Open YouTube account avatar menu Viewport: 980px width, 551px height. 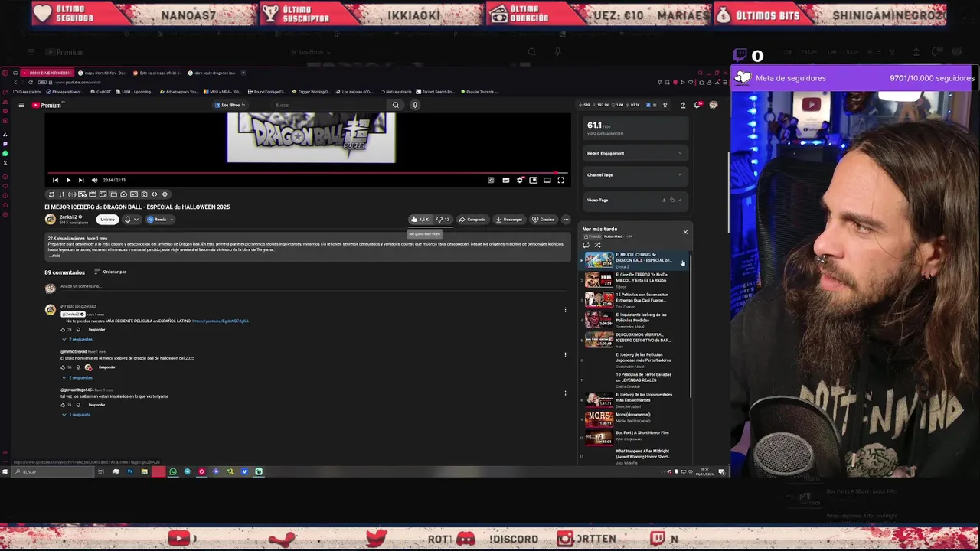pyautogui.click(x=714, y=105)
